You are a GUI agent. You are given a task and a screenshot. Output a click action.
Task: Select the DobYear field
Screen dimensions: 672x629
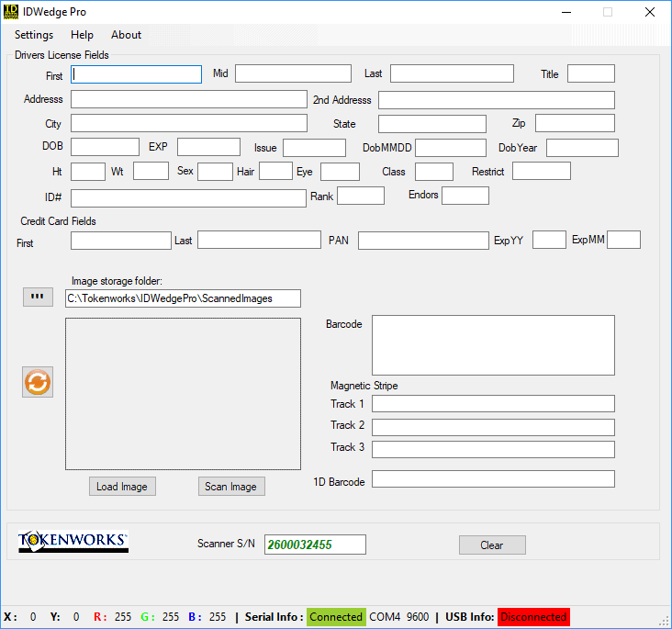[x=582, y=148]
